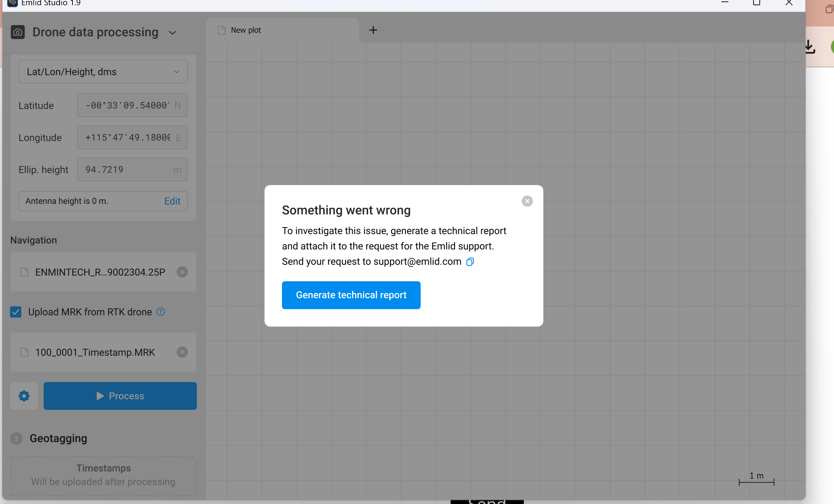Click the Longitude input field
The image size is (834, 504).
[x=132, y=137]
